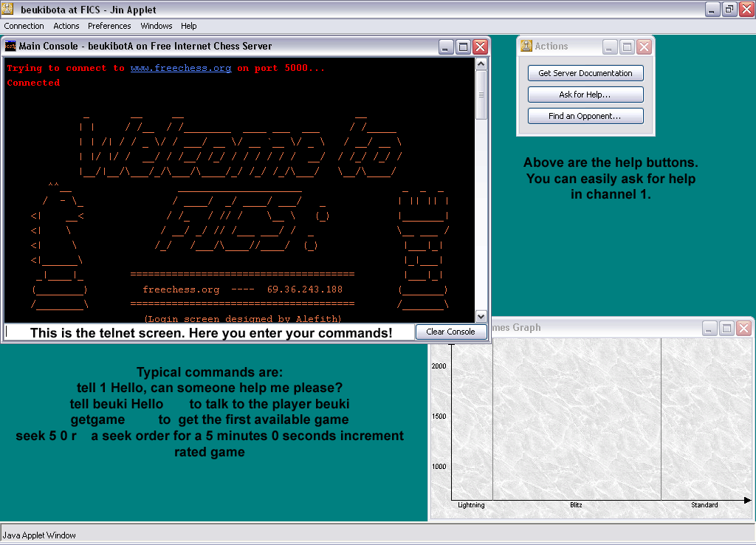Click the console scrollbar down arrow
756x545 pixels.
click(481, 316)
